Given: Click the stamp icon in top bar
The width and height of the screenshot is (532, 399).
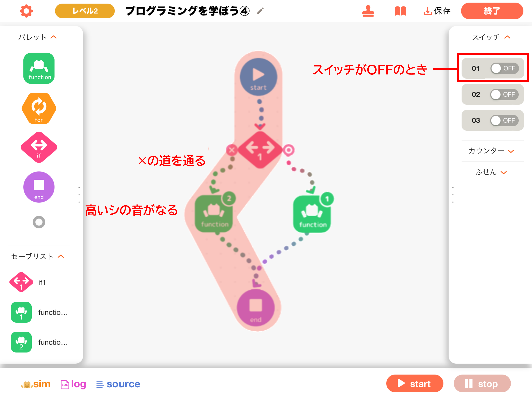Looking at the screenshot, I should click(x=368, y=11).
